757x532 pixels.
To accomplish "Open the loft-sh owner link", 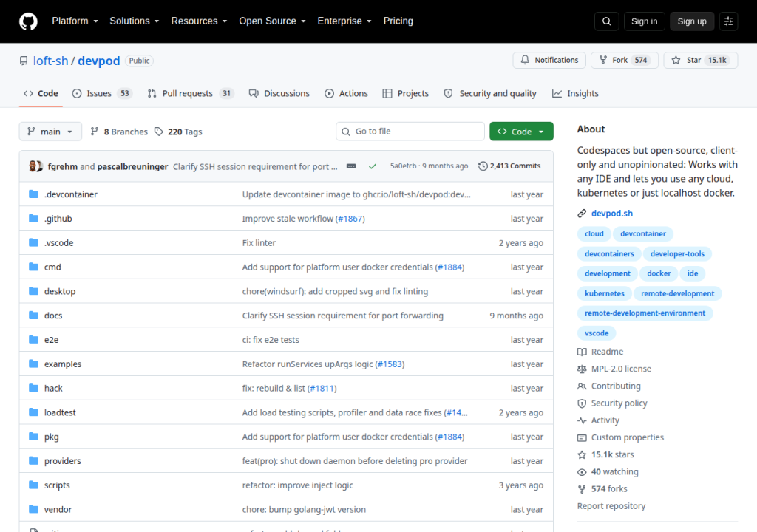I will (x=51, y=61).
